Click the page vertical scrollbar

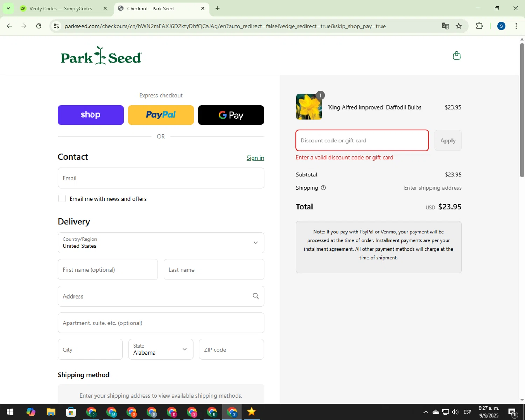pyautogui.click(x=522, y=110)
